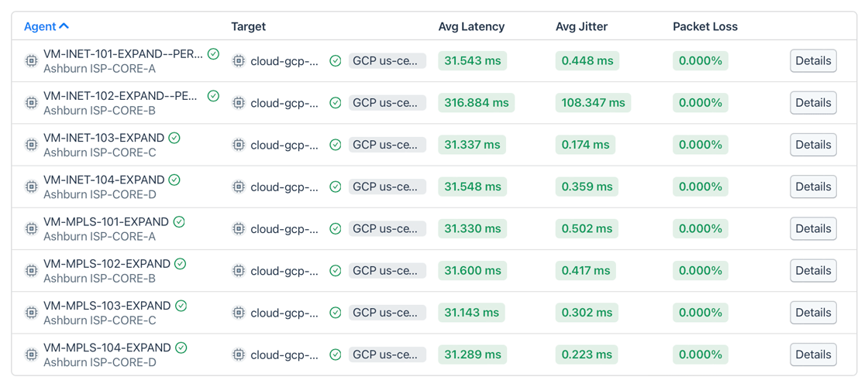This screenshot has height=387, width=868.
Task: Open Details for VM-MPLS-103-EXPAND agent
Action: pos(813,313)
